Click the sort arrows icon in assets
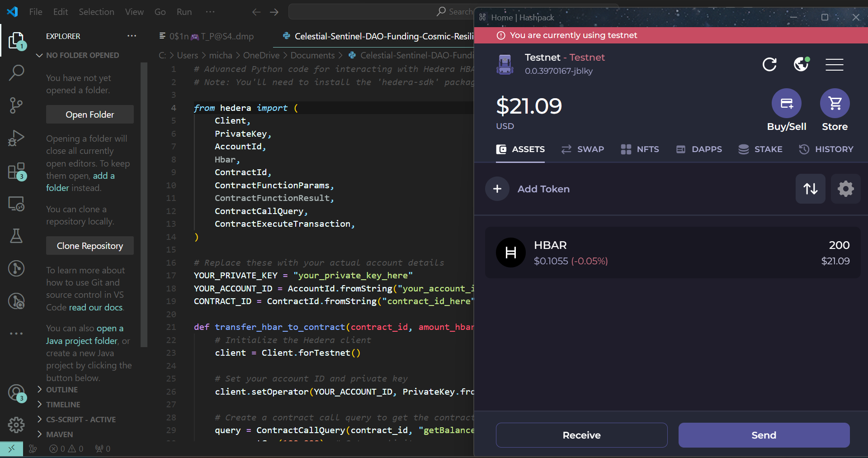Image resolution: width=868 pixels, height=458 pixels. 811,189
